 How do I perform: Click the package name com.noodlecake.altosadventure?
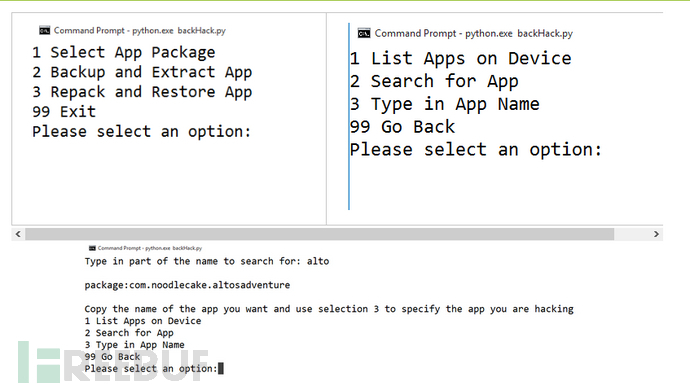pos(209,285)
